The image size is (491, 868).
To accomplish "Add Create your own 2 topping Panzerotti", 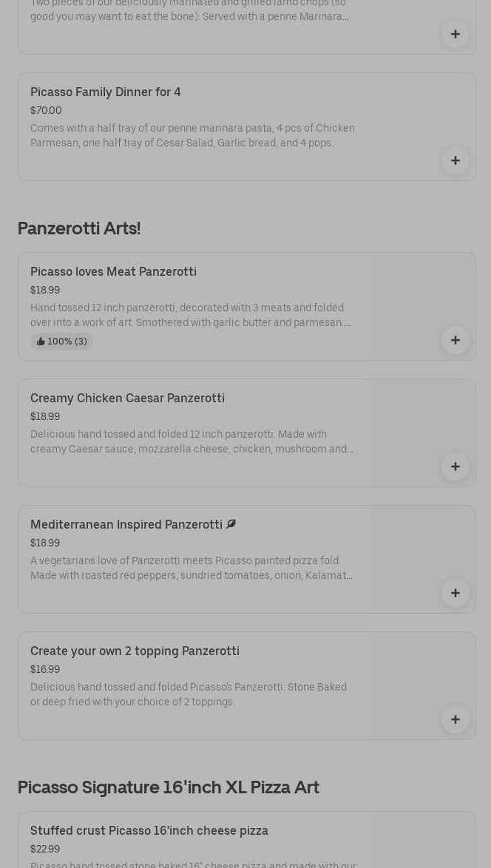I will tap(456, 719).
